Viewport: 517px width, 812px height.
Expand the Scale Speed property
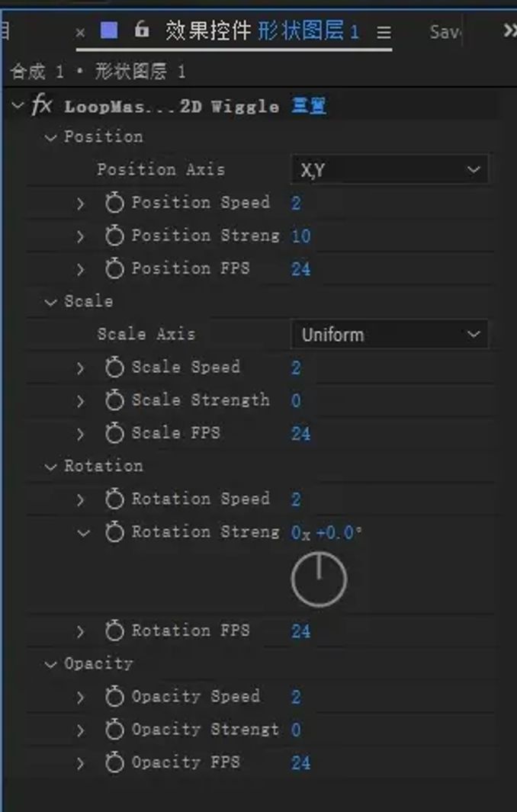click(81, 368)
